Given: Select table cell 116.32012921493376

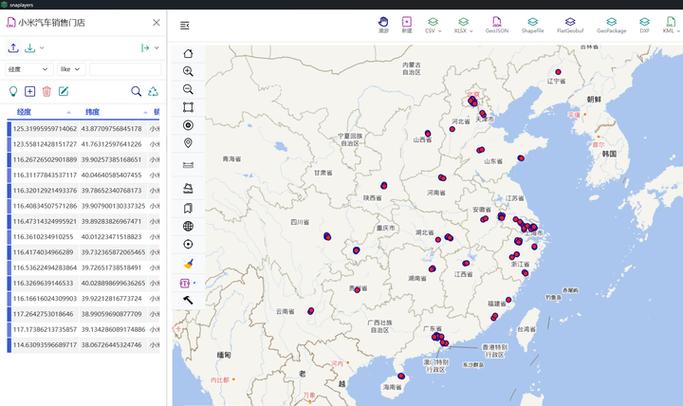Looking at the screenshot, I should 45,190.
